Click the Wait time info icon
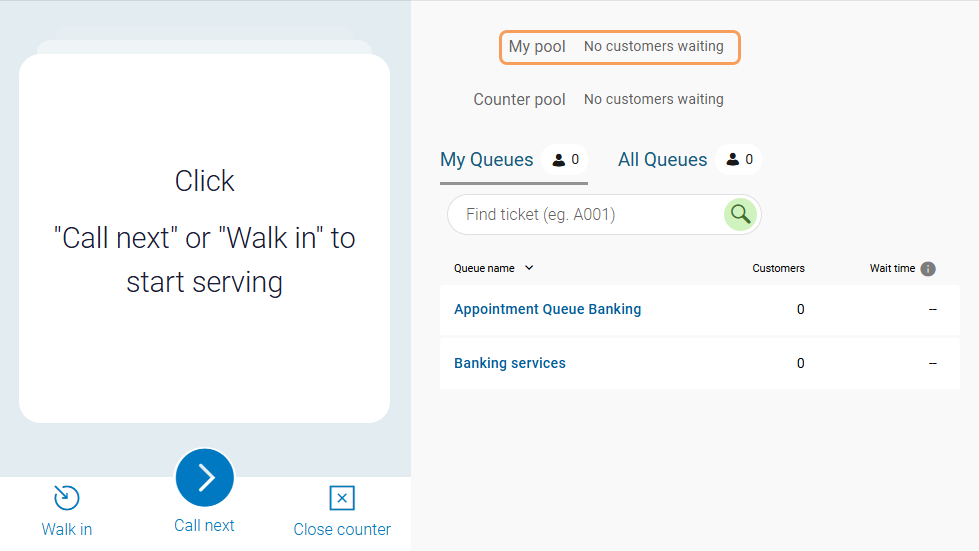The height and width of the screenshot is (551, 979). (928, 269)
